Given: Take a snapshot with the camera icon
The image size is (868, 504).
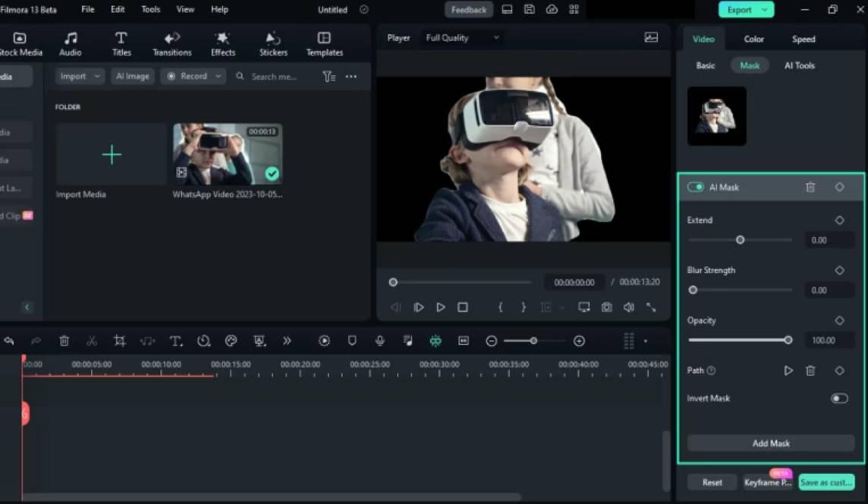Looking at the screenshot, I should pyautogui.click(x=607, y=307).
